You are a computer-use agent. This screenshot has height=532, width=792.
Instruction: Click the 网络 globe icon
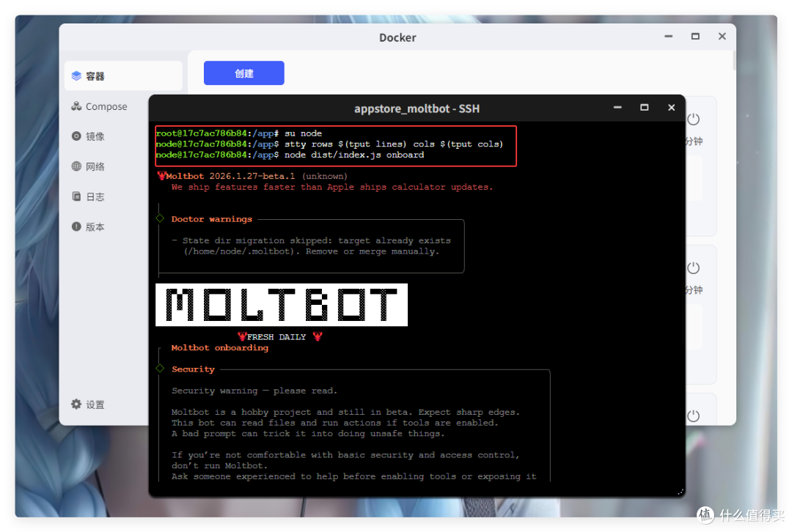point(76,166)
